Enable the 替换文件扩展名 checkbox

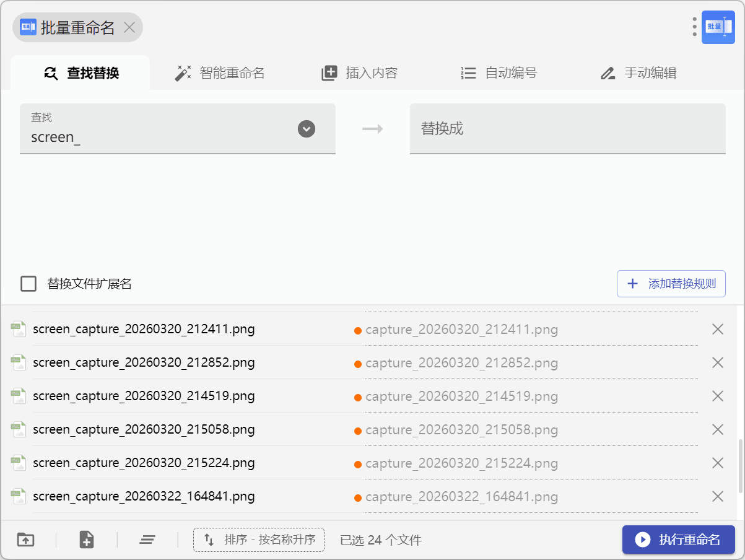pyautogui.click(x=28, y=284)
